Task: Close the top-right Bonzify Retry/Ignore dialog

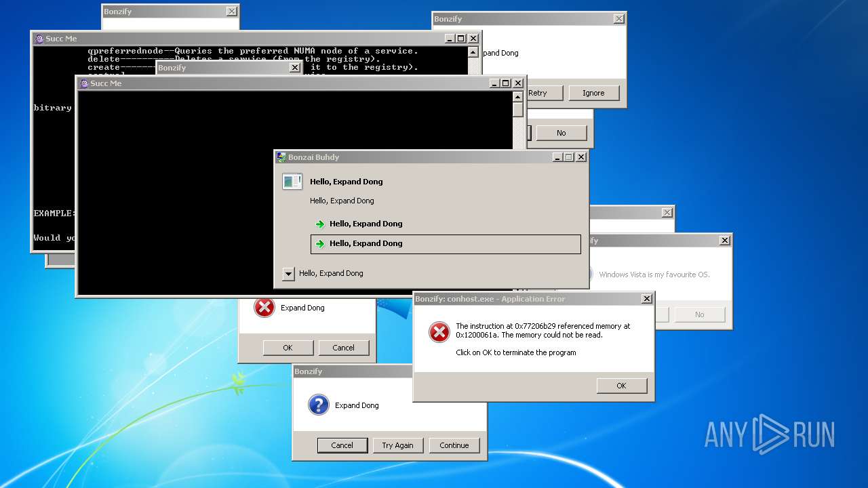Action: pyautogui.click(x=618, y=19)
